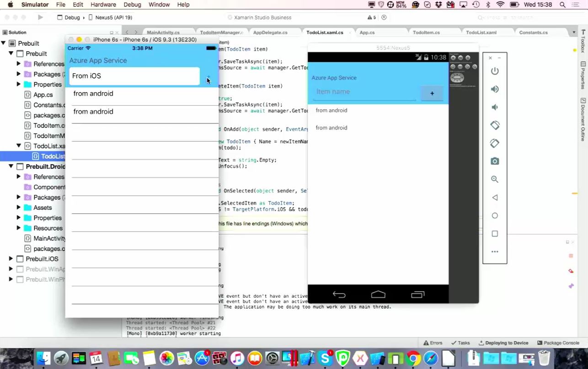Open Google Chrome from the Dock
Screen dimensions: 588x369
tap(413, 358)
